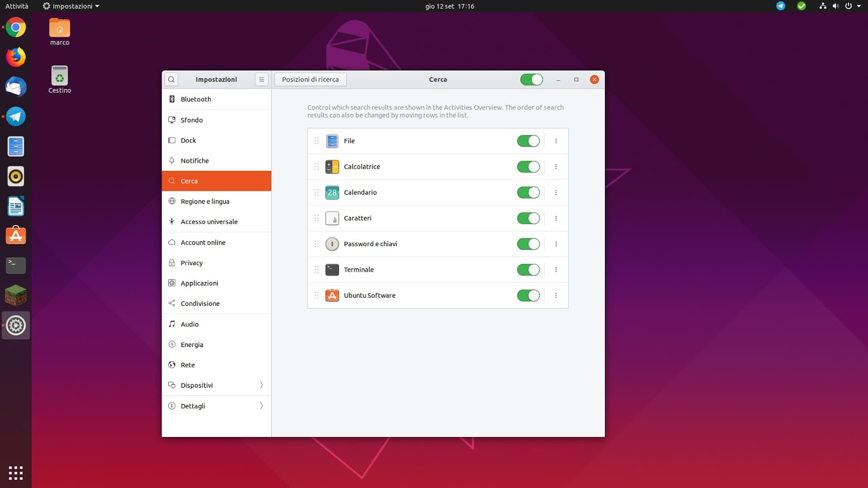868x488 pixels.
Task: Open Accesso universale settings
Action: (216, 222)
